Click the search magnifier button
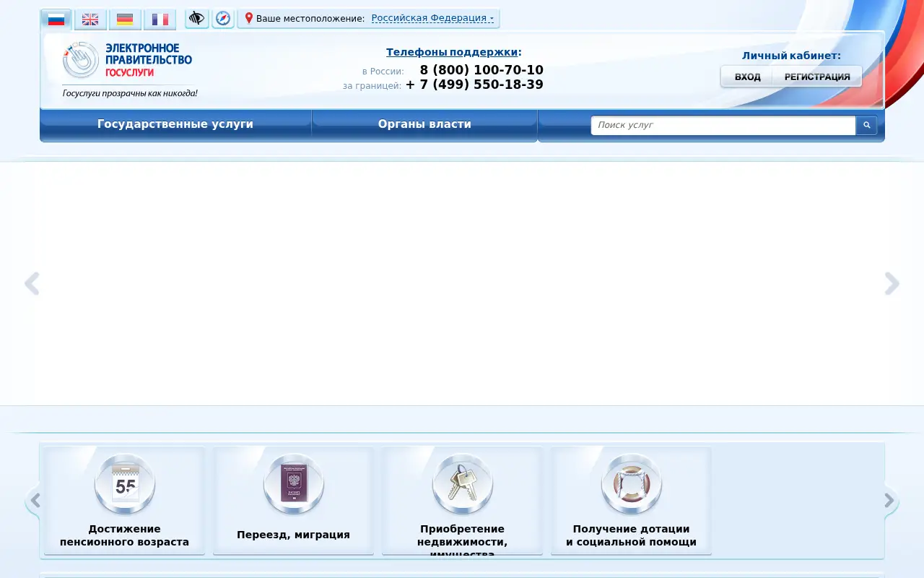The width and height of the screenshot is (924, 578). pyautogui.click(x=866, y=125)
